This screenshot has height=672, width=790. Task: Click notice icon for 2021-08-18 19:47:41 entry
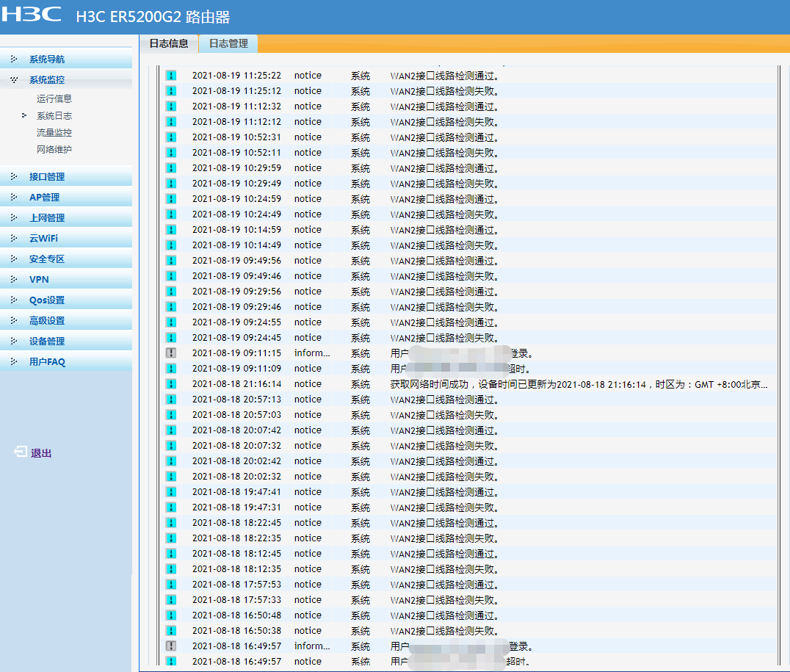tap(171, 492)
